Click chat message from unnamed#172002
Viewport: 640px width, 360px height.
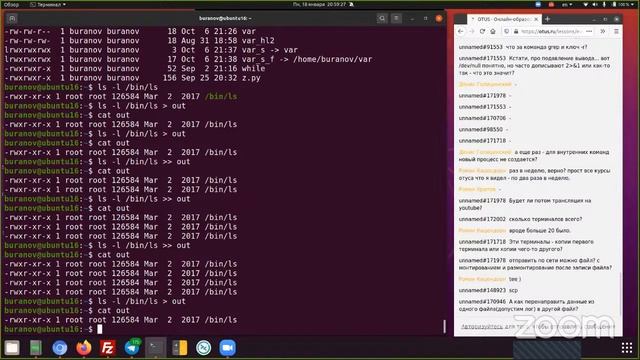[520, 219]
